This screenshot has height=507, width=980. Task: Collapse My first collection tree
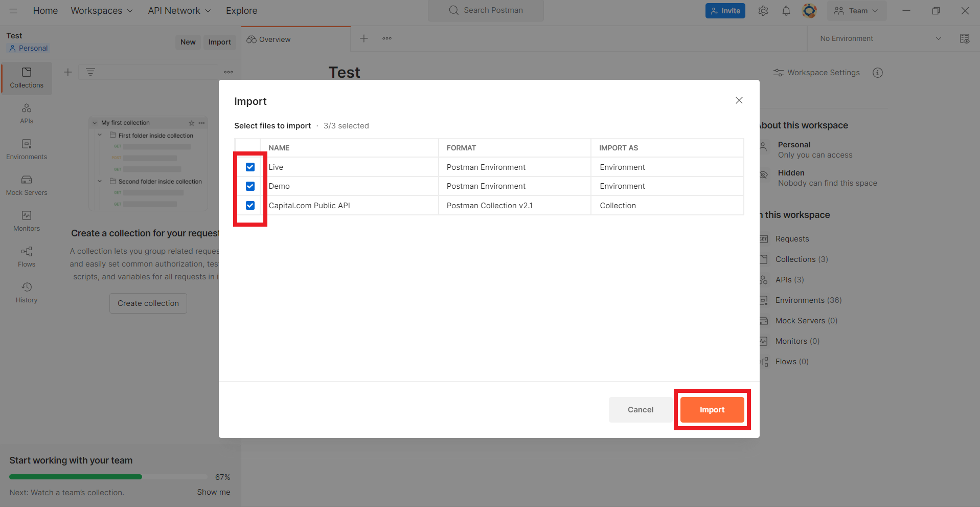(x=95, y=123)
